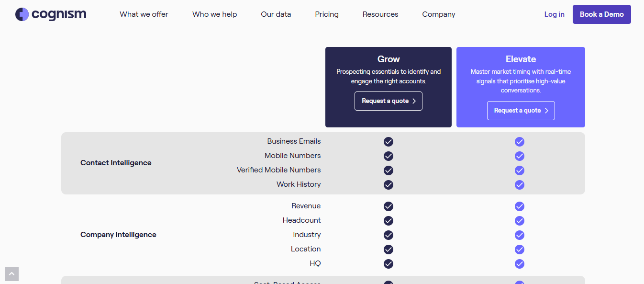Open the What we offer dropdown
Screen dimensions: 644x284
pyautogui.click(x=144, y=14)
